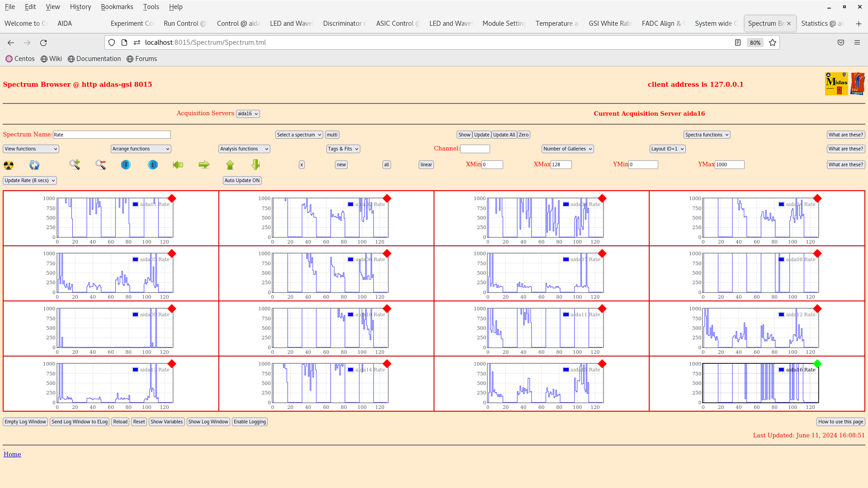Click the aida01 Rate blue legend swatch
This screenshot has height=488, width=868.
click(x=135, y=204)
